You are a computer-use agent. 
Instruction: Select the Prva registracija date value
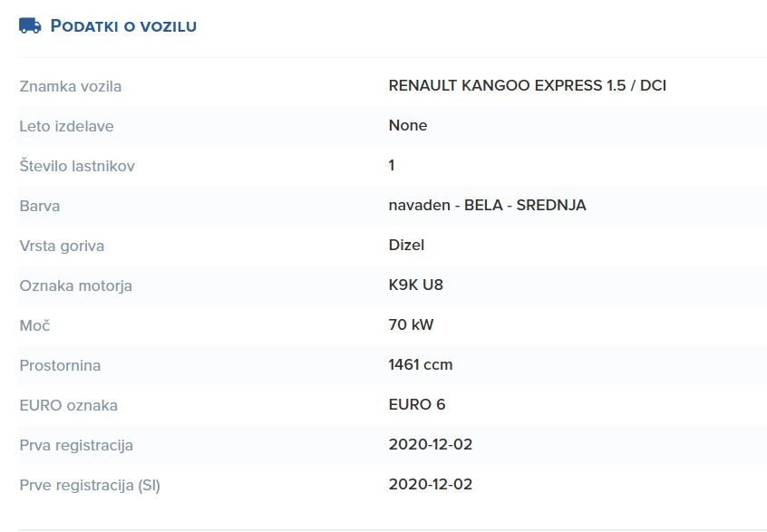(430, 445)
